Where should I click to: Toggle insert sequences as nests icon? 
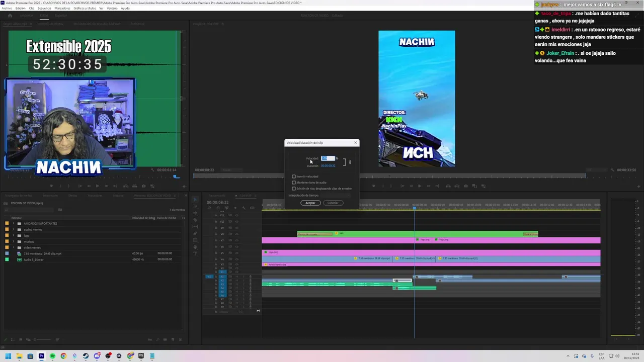point(209,208)
